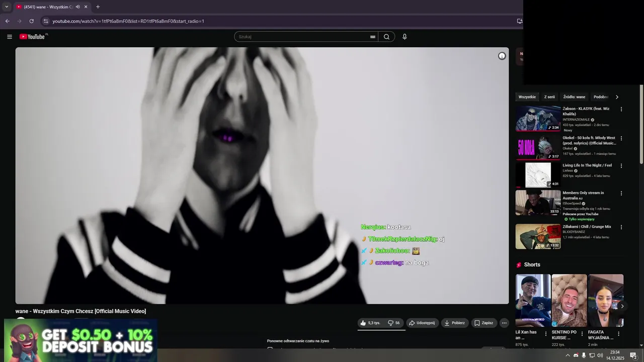Open options for Żabson - KLASYK video
Viewport: 644px width, 362px height.
621,109
